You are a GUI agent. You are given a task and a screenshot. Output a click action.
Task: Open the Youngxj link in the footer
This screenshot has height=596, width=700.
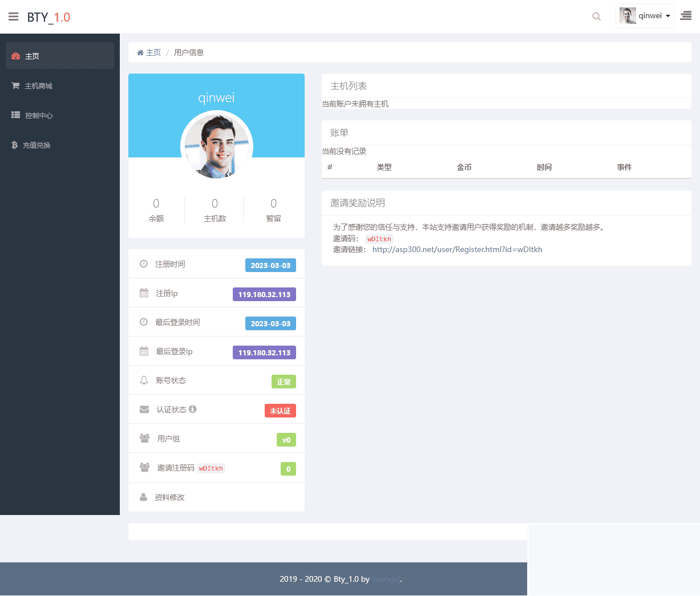[x=386, y=579]
